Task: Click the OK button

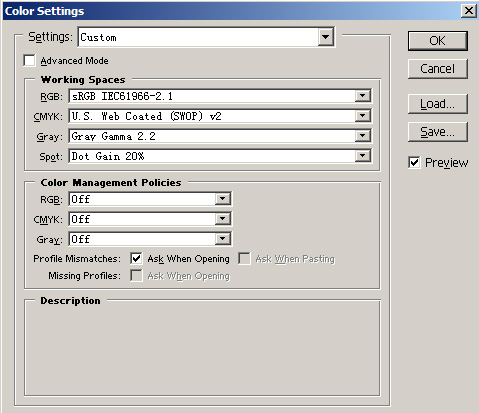Action: [x=438, y=41]
